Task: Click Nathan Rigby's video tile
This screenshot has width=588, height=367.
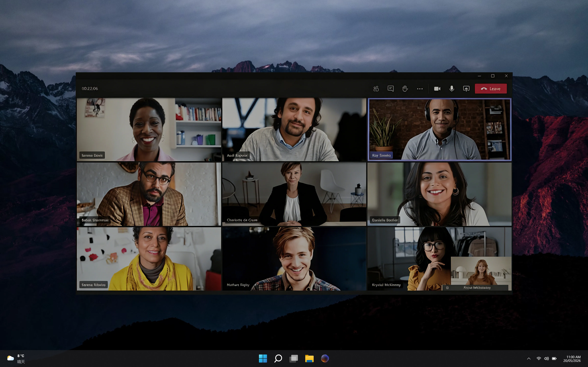Action: 294,259
